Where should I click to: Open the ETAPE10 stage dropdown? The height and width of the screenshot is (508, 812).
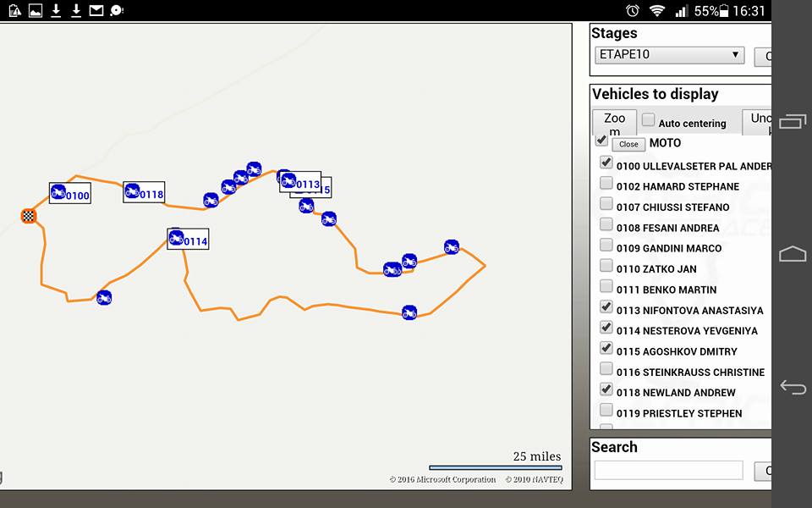[x=669, y=55]
